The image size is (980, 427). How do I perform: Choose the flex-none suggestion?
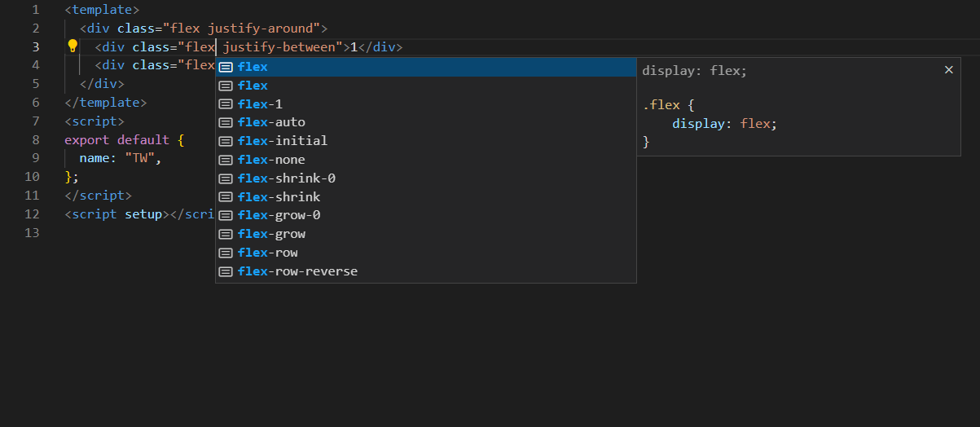[426, 160]
